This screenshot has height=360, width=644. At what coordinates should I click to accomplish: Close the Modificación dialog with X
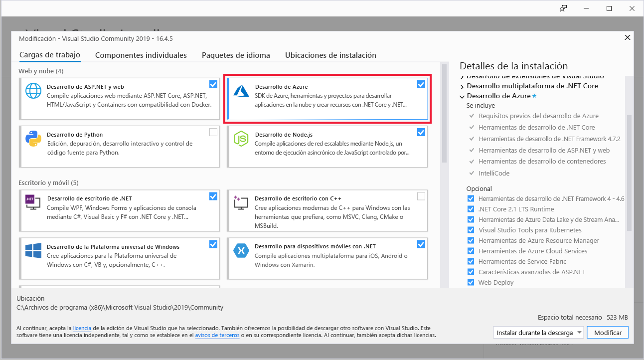click(627, 38)
